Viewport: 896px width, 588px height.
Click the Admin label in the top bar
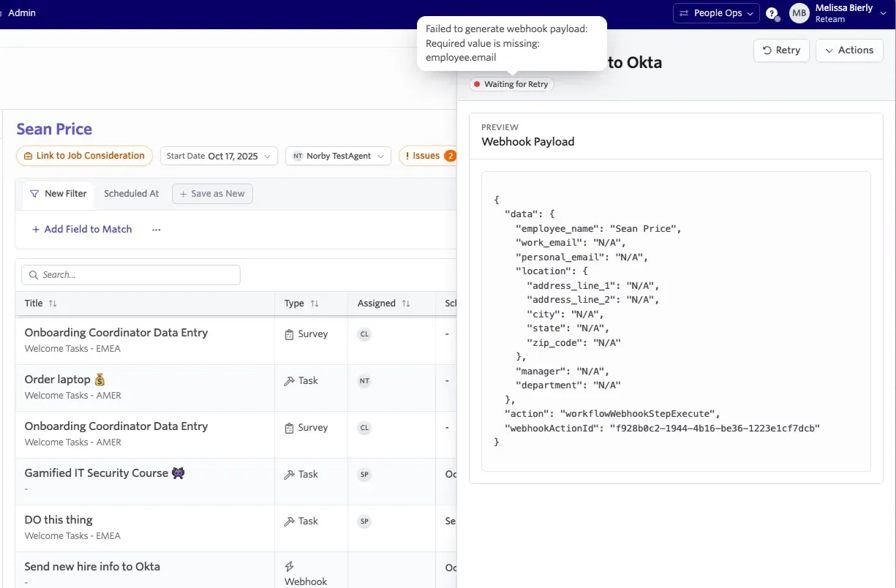(22, 12)
